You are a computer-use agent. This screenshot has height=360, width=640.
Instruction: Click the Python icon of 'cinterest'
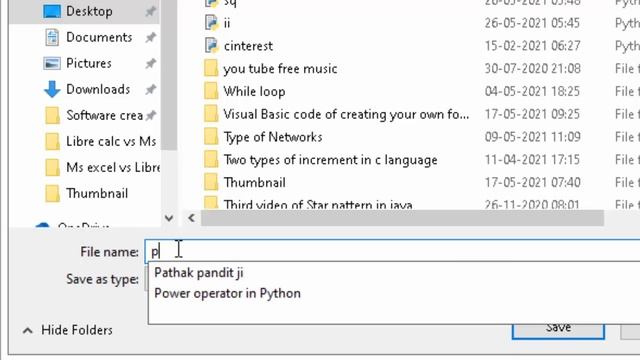[211, 45]
